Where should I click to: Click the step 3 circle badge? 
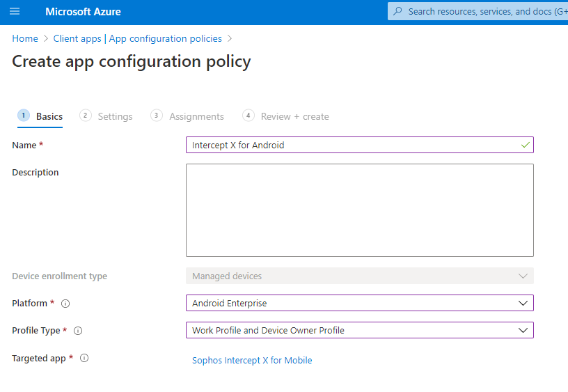[156, 116]
